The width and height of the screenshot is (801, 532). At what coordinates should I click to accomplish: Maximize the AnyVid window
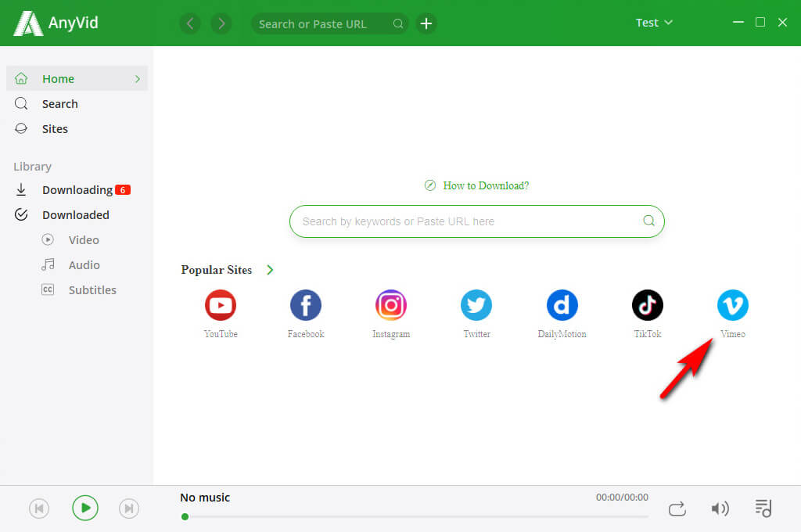click(x=760, y=23)
